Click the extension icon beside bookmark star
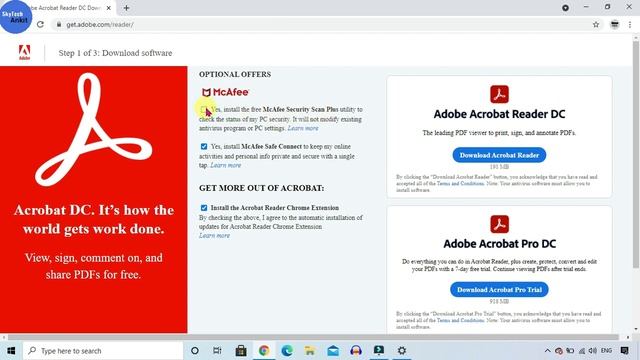The height and width of the screenshot is (360, 640). pos(614,24)
